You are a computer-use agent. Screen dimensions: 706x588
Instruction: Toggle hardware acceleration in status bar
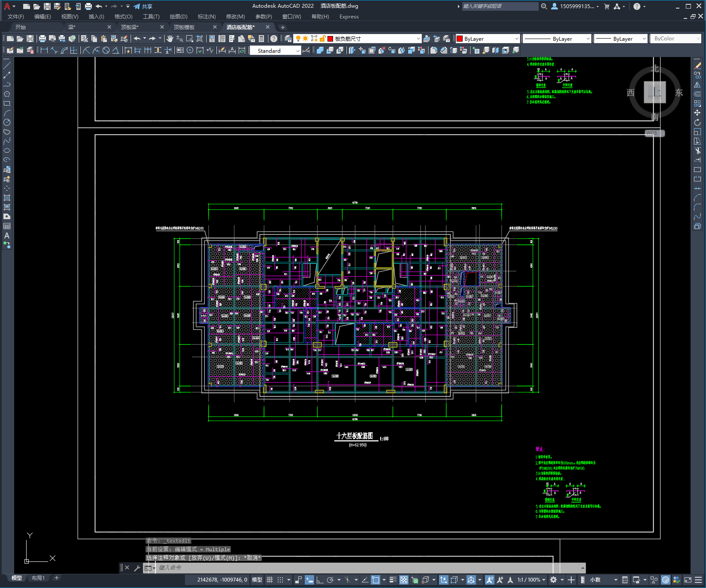point(666,580)
